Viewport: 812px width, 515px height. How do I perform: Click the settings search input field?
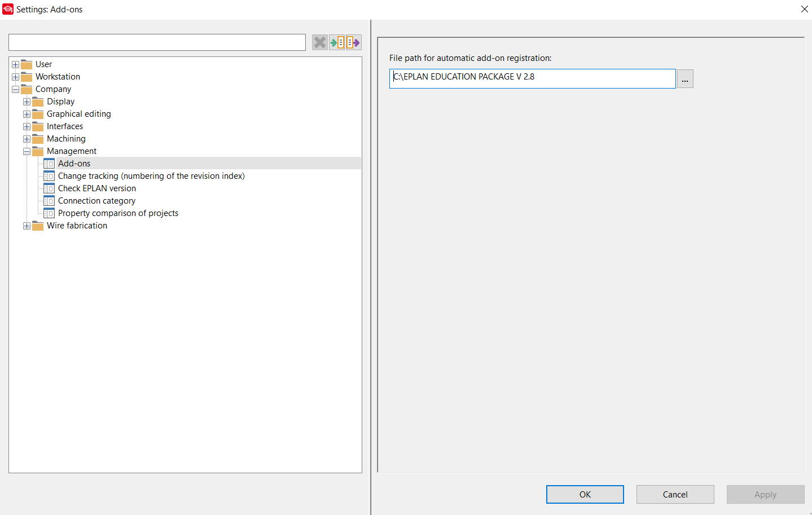tap(157, 42)
